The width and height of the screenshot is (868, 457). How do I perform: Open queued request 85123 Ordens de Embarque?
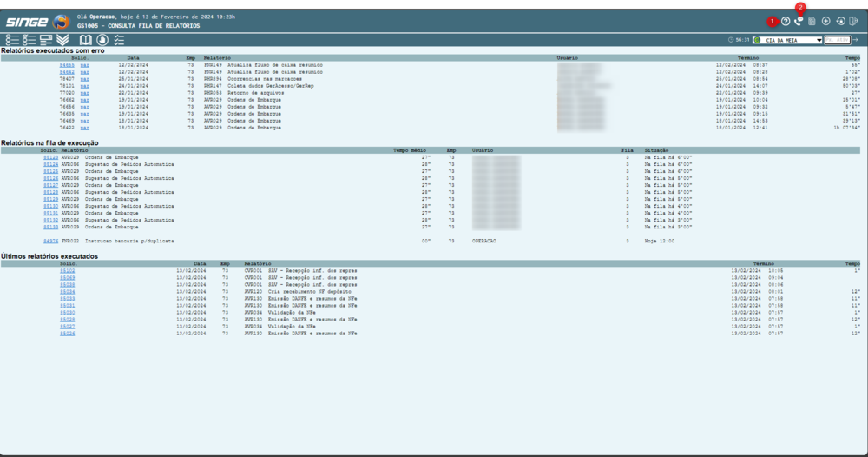tap(51, 157)
